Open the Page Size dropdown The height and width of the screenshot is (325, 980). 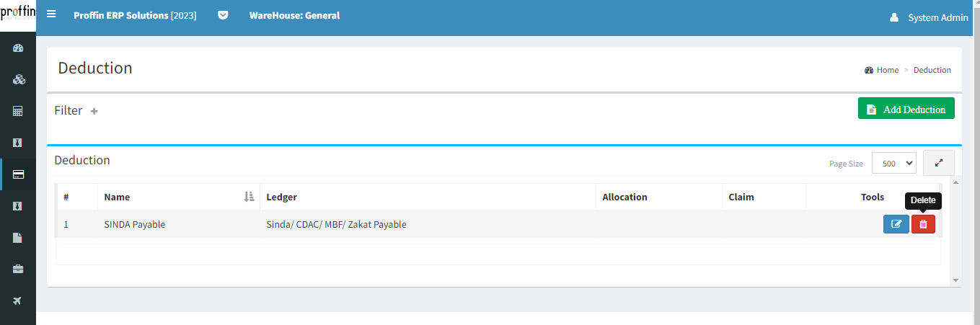(x=893, y=164)
